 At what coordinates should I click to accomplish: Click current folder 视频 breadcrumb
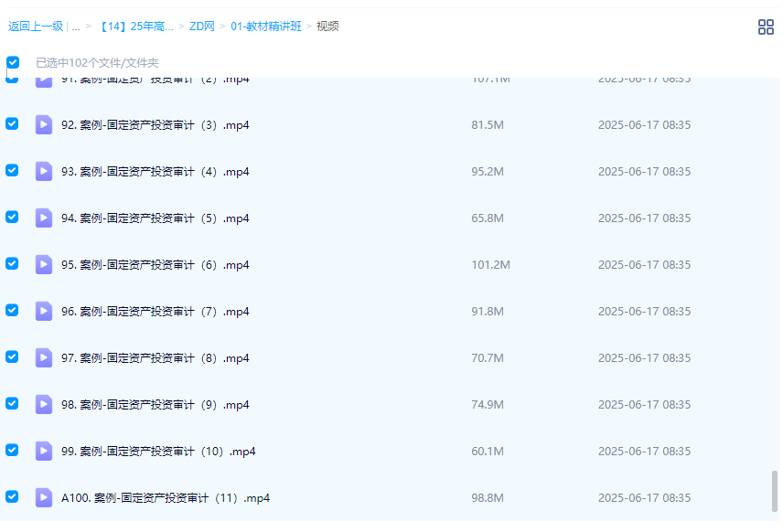click(327, 27)
